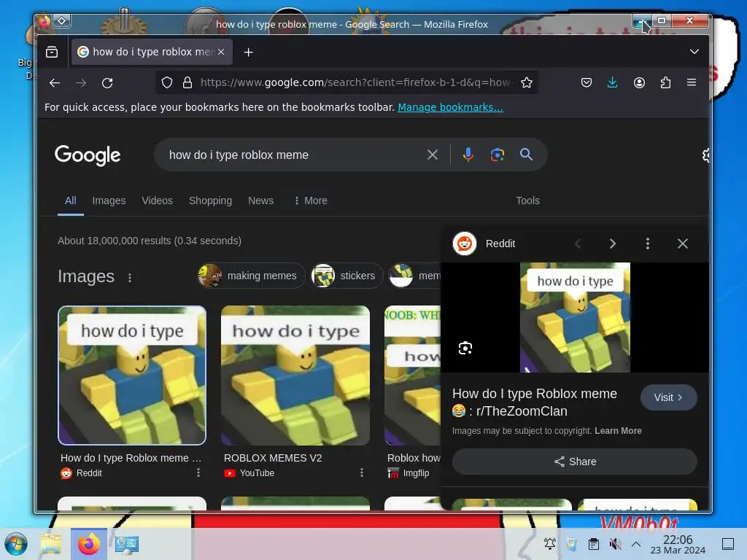Open search Tools options
Image resolution: width=747 pixels, height=560 pixels.
[528, 201]
